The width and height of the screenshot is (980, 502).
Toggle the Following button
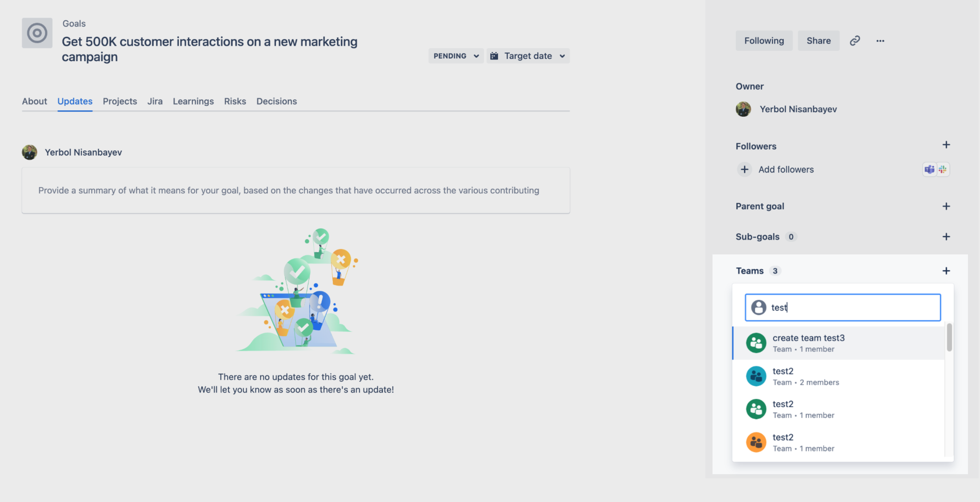pyautogui.click(x=764, y=41)
